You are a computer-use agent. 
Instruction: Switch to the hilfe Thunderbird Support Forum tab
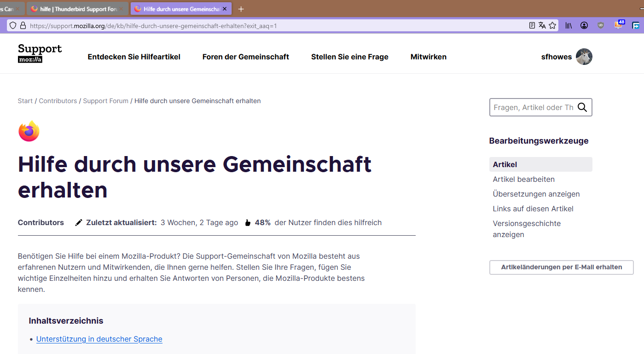pyautogui.click(x=78, y=9)
